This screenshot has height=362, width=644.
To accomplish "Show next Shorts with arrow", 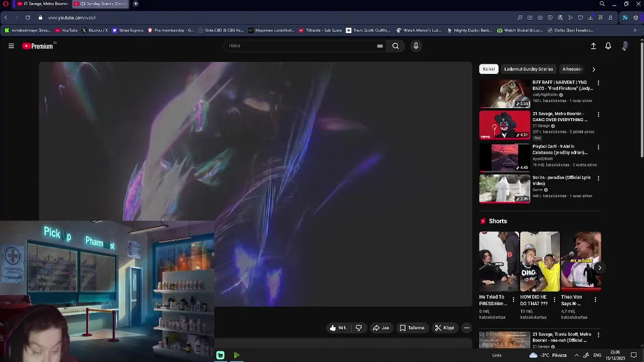I will (x=599, y=268).
